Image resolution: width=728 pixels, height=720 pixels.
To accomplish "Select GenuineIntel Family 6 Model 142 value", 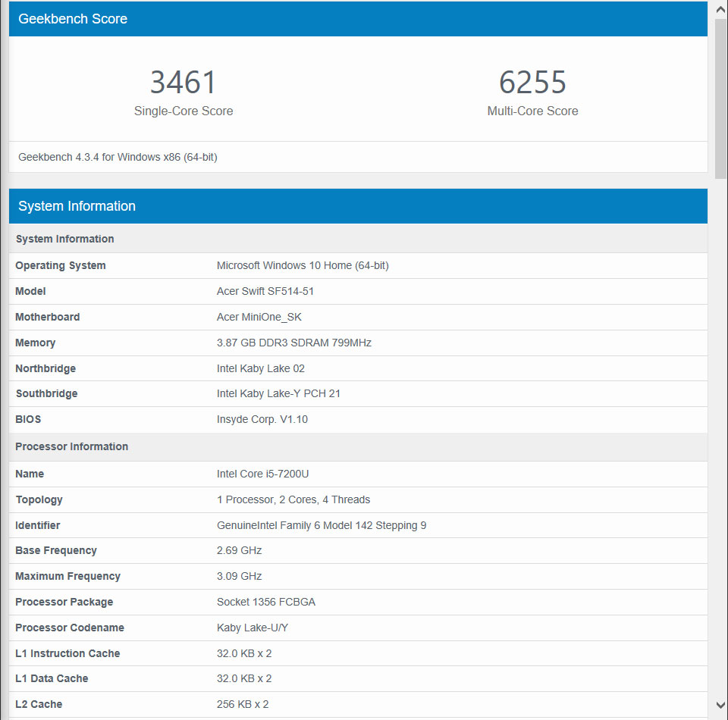I will [322, 525].
